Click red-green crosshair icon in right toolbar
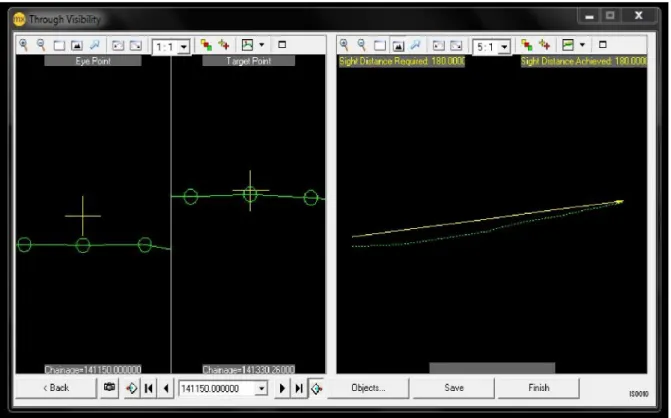Screen dimensions: 671x418 (x=544, y=44)
